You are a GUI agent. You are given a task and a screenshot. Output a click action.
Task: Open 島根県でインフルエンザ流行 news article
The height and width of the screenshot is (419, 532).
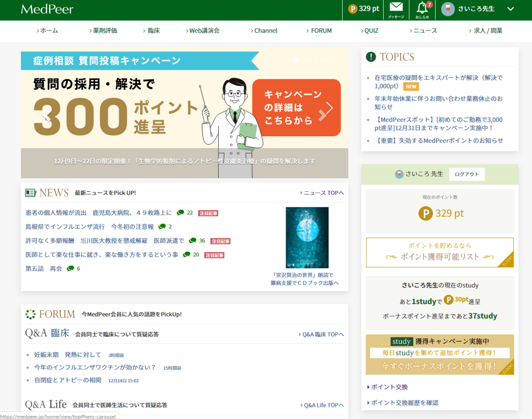[90, 227]
